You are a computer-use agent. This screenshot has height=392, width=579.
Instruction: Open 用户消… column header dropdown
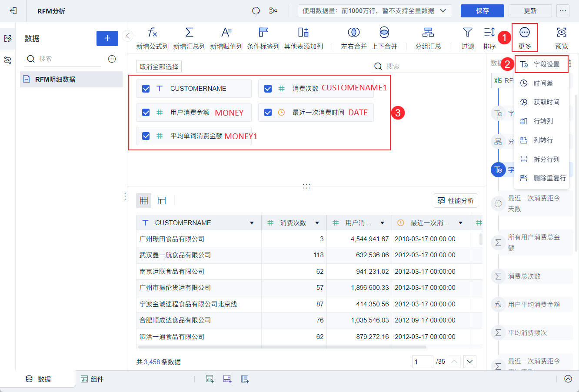(383, 223)
